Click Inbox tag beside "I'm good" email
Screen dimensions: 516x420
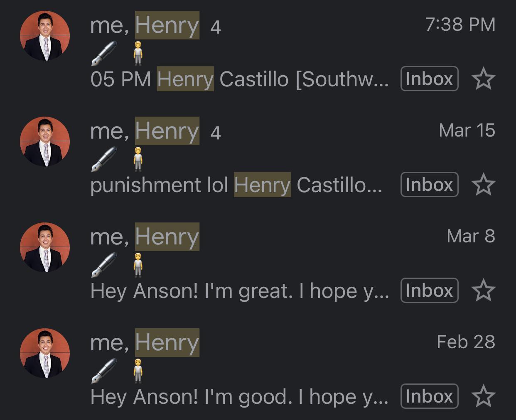pyautogui.click(x=429, y=396)
